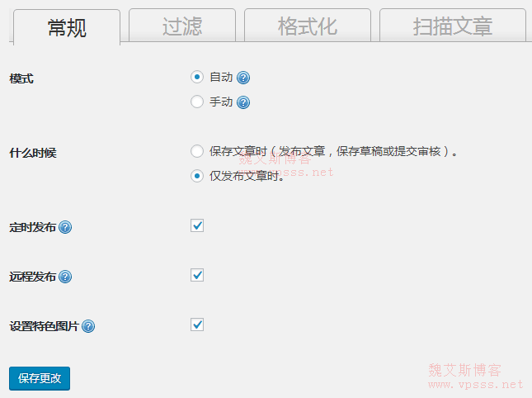Click the 定时发布 setting label text
532x398 pixels.
pyautogui.click(x=32, y=227)
